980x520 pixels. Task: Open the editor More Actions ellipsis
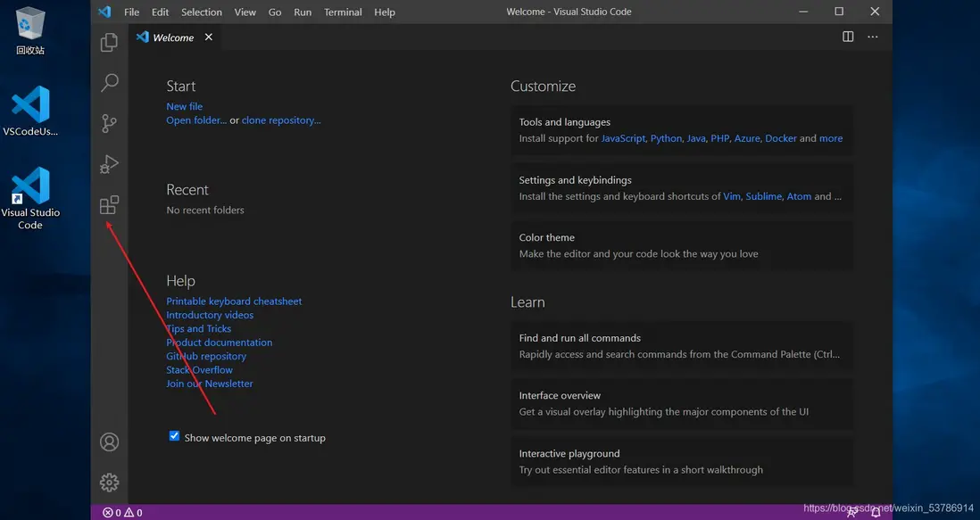coord(873,37)
